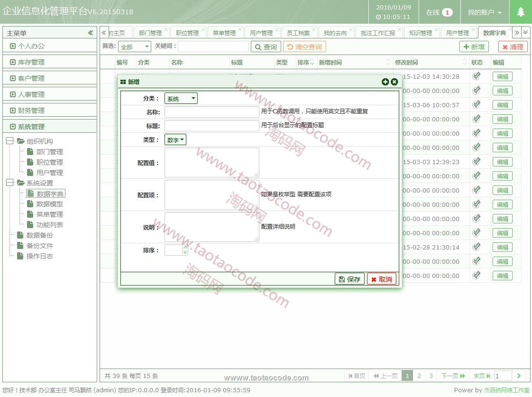Switch to the 知识管理 tab
This screenshot has height=397, width=532.
click(x=420, y=33)
